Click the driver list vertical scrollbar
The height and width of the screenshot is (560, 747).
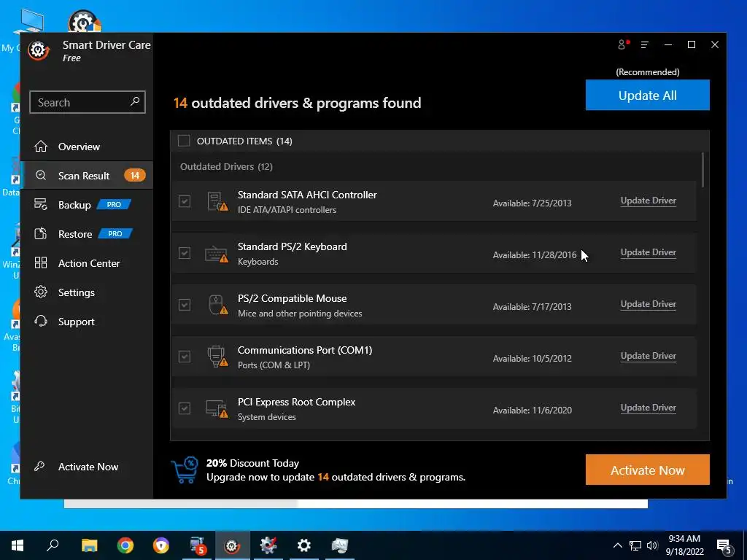click(703, 170)
